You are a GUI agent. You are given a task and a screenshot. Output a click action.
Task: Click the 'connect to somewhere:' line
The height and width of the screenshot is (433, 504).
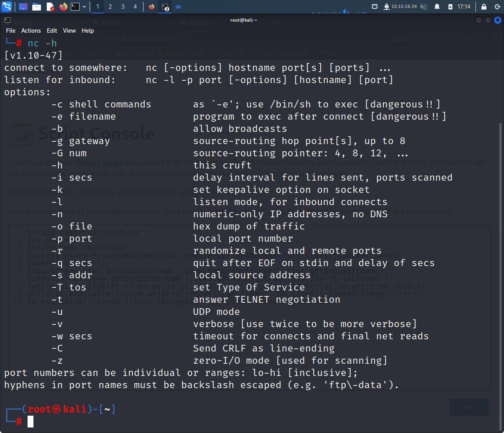tap(197, 68)
